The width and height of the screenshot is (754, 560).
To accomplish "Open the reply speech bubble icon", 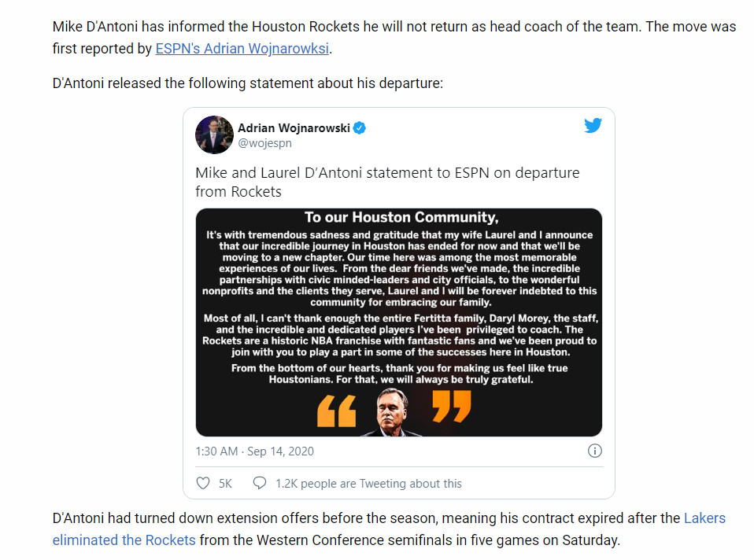I will coord(260,483).
